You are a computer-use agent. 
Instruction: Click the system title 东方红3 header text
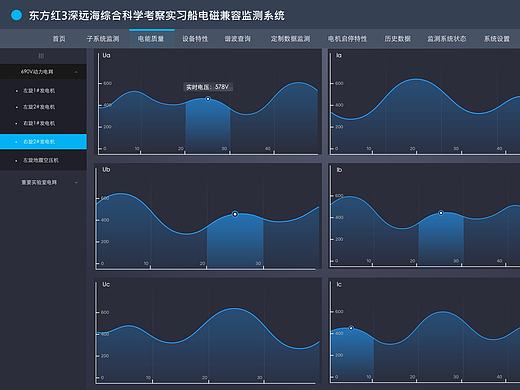[157, 15]
